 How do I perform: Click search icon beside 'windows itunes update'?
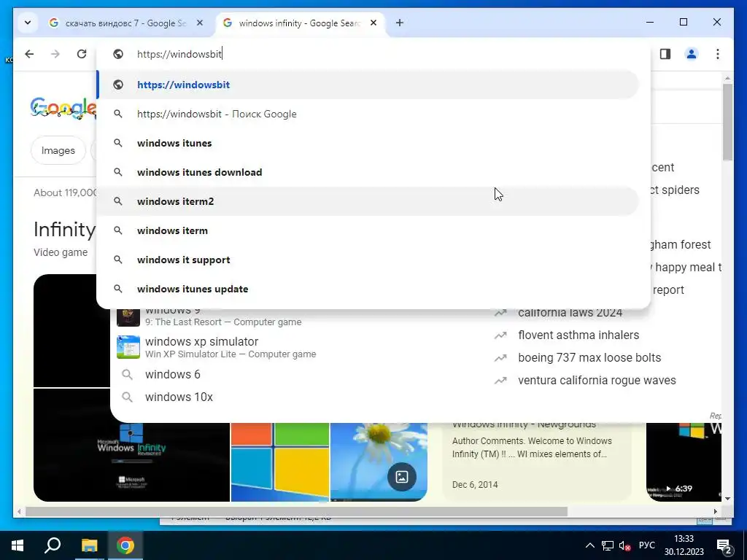click(x=118, y=289)
